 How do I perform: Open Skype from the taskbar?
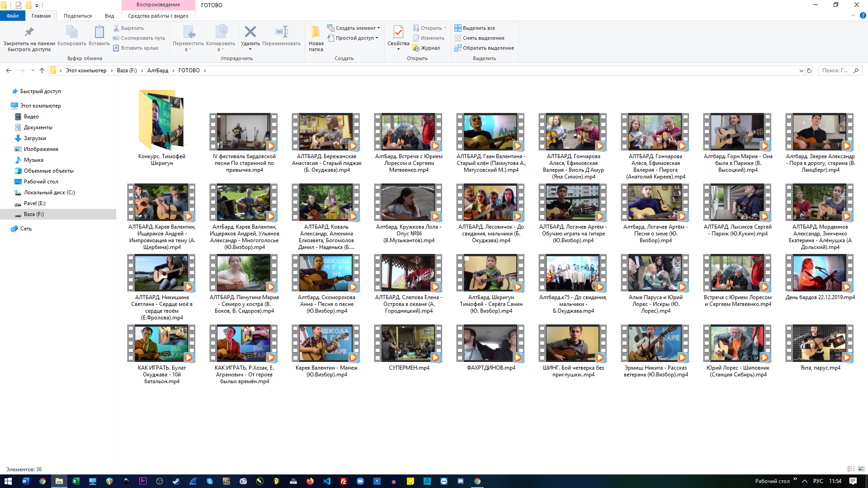[210, 481]
